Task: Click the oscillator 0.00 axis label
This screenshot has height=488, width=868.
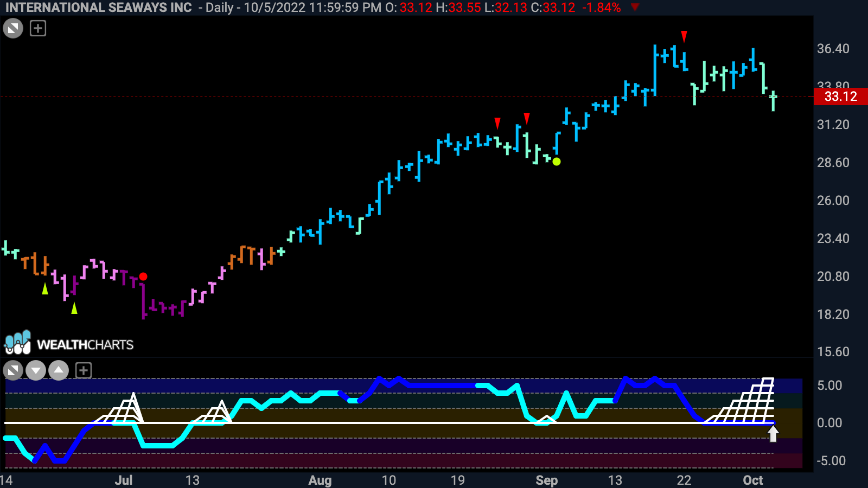Action: point(830,423)
